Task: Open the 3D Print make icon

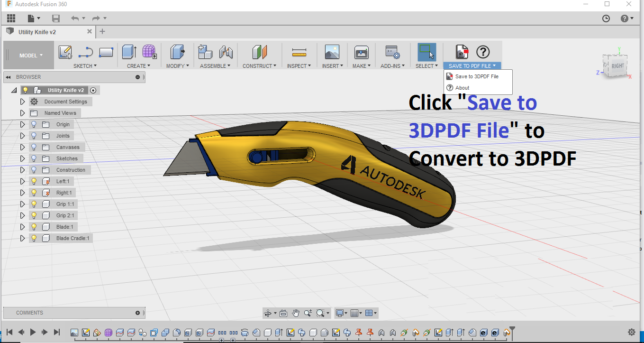Action: pyautogui.click(x=362, y=52)
